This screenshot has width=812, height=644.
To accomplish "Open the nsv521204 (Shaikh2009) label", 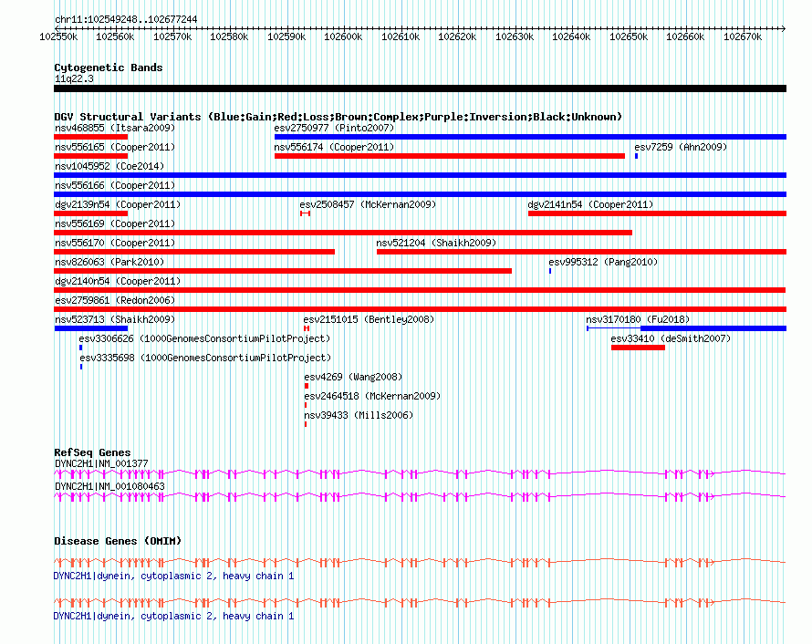I will (436, 243).
